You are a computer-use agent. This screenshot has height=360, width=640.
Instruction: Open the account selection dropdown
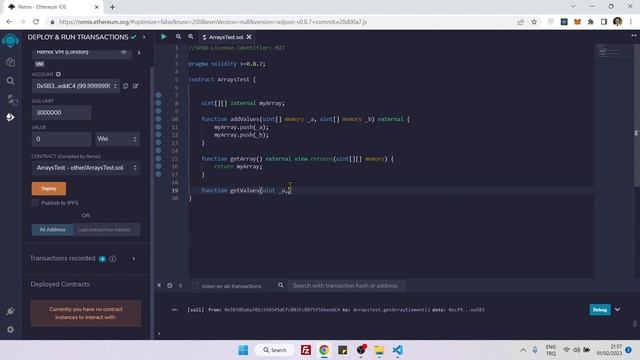click(76, 86)
